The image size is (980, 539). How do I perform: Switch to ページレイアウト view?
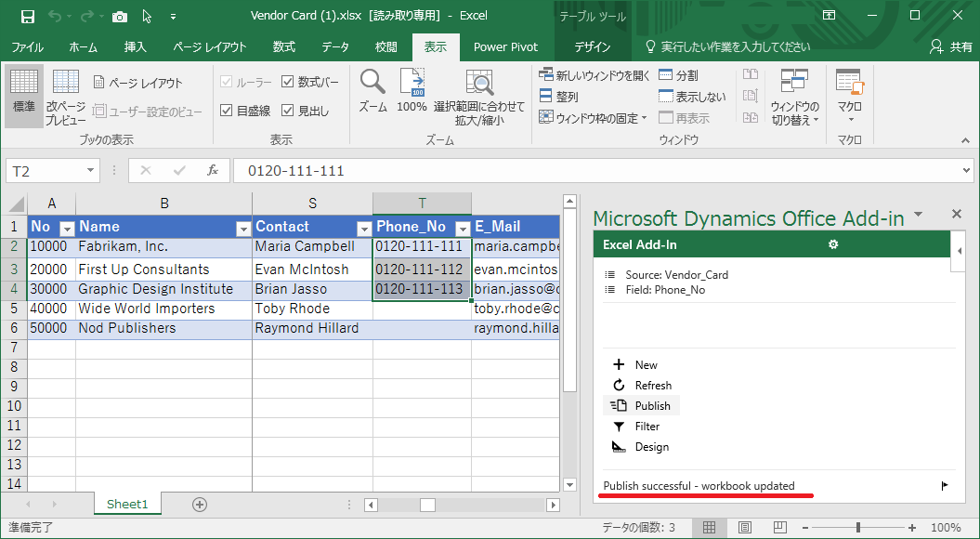(138, 83)
